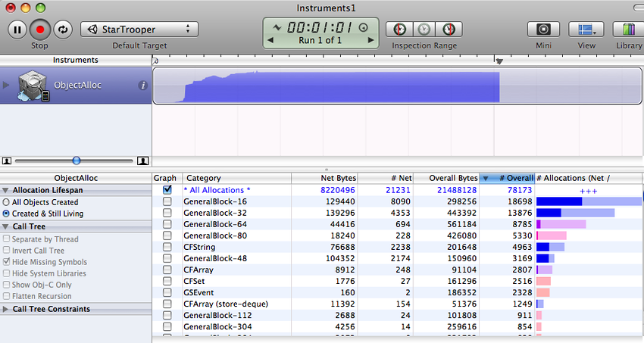This screenshot has width=644, height=343.
Task: Sort by Category column header
Action: pyautogui.click(x=236, y=178)
